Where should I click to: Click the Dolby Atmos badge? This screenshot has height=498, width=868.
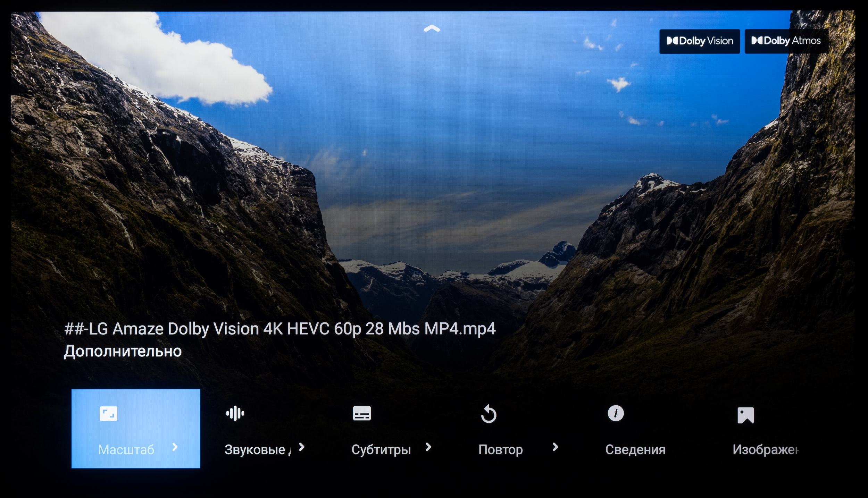click(x=786, y=41)
